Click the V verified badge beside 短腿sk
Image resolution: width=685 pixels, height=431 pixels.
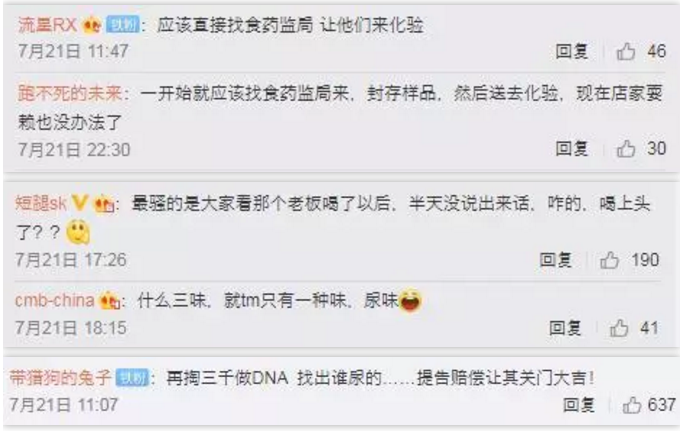tap(80, 202)
